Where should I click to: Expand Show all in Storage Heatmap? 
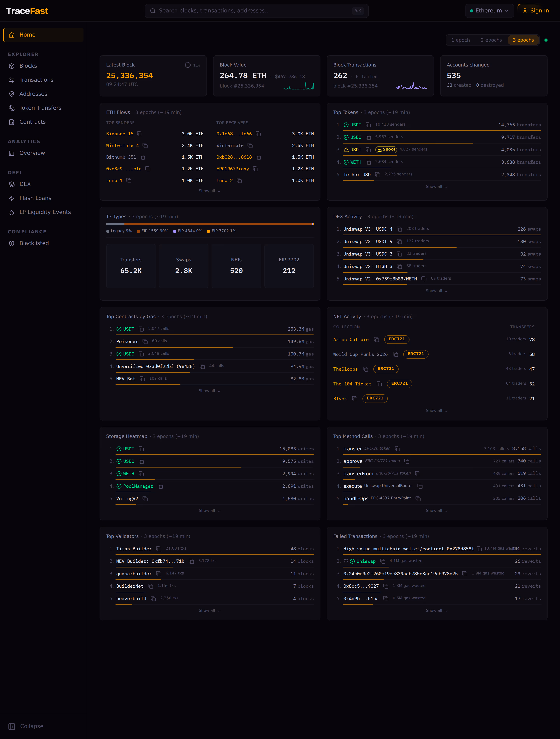tap(209, 511)
